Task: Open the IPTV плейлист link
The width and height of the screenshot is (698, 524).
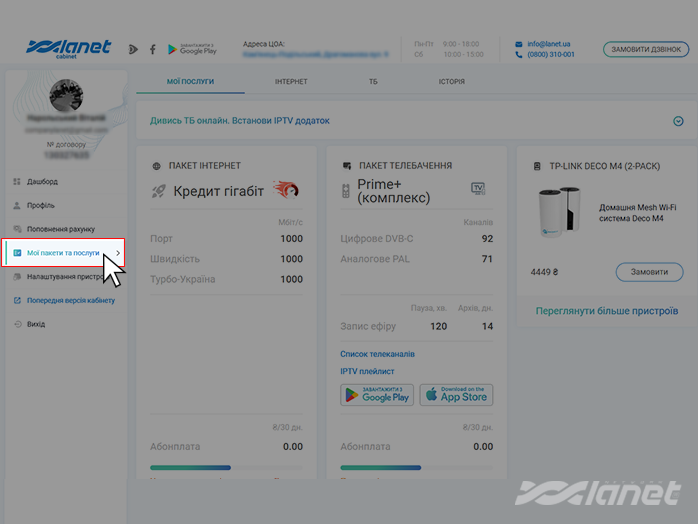Action: point(367,371)
